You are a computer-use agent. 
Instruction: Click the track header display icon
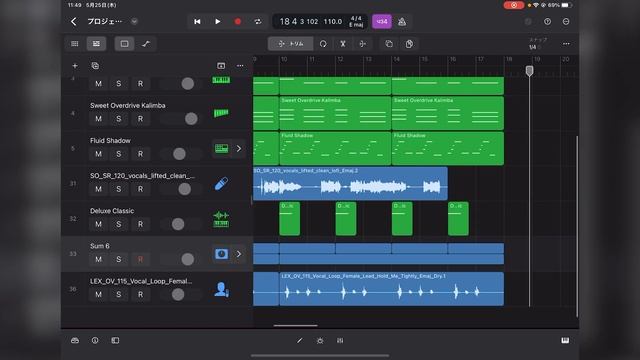[221, 66]
